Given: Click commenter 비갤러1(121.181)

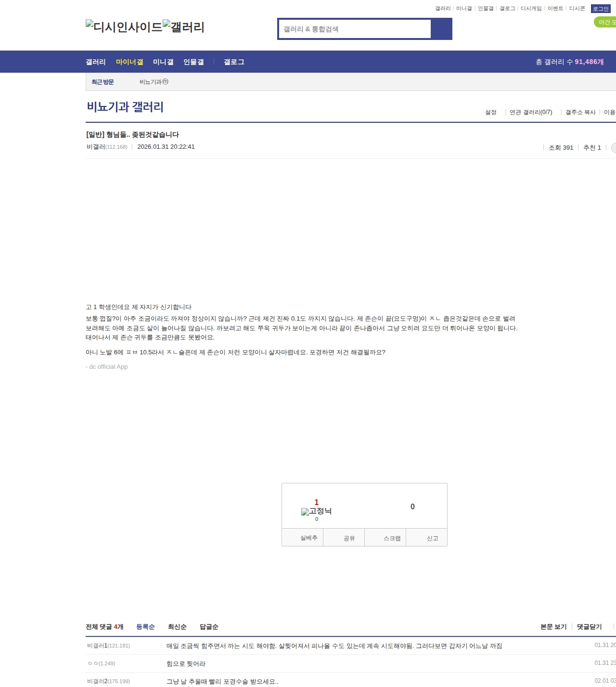Looking at the screenshot, I should [x=109, y=646].
